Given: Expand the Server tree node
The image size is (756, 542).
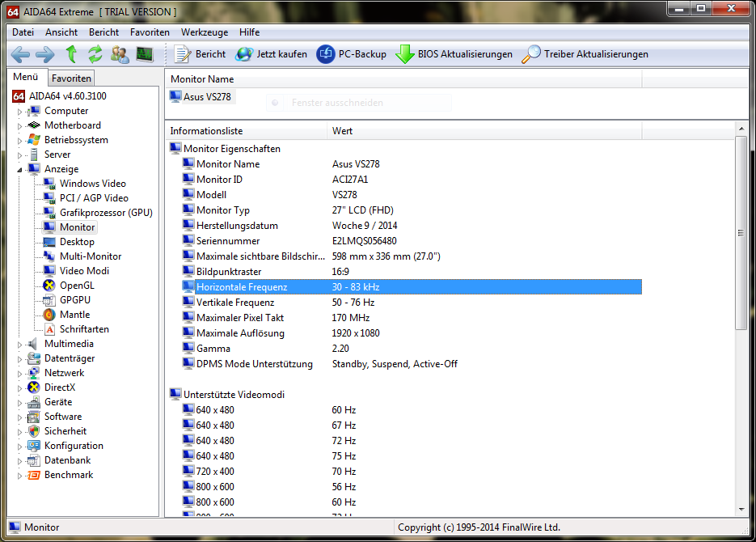Looking at the screenshot, I should 19,155.
